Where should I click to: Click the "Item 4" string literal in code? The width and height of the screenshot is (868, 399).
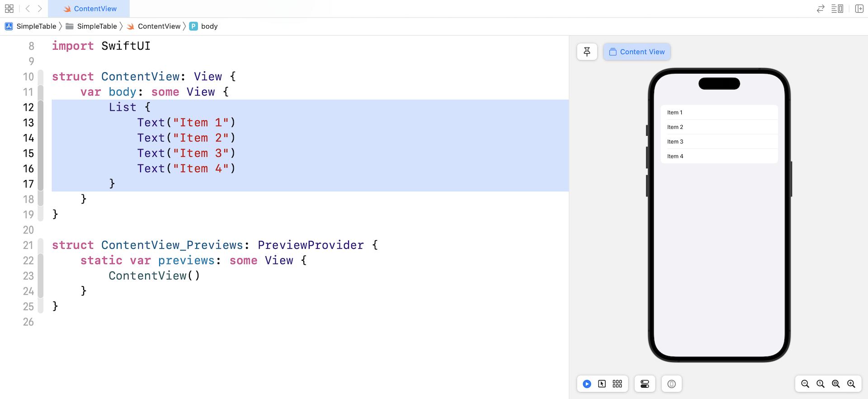pyautogui.click(x=201, y=169)
